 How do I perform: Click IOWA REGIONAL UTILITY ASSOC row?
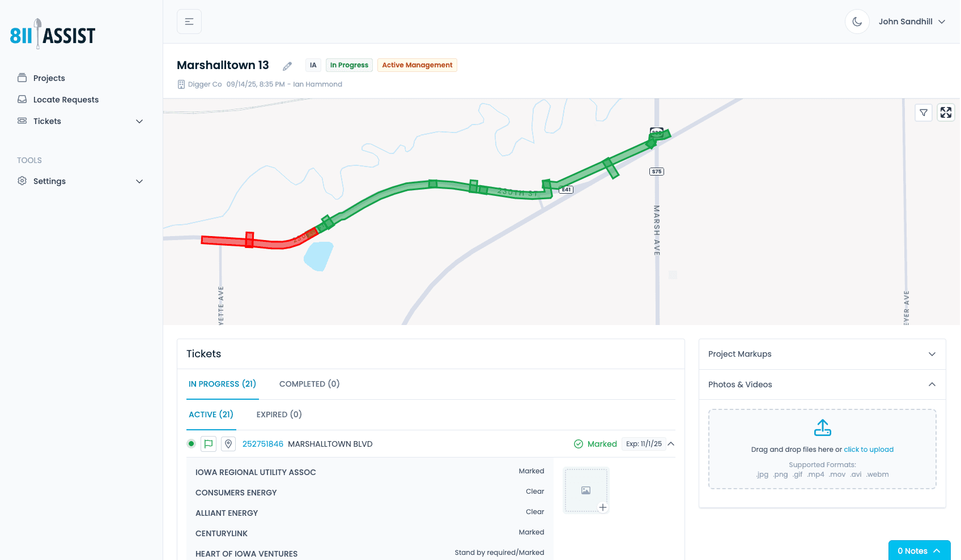click(370, 472)
